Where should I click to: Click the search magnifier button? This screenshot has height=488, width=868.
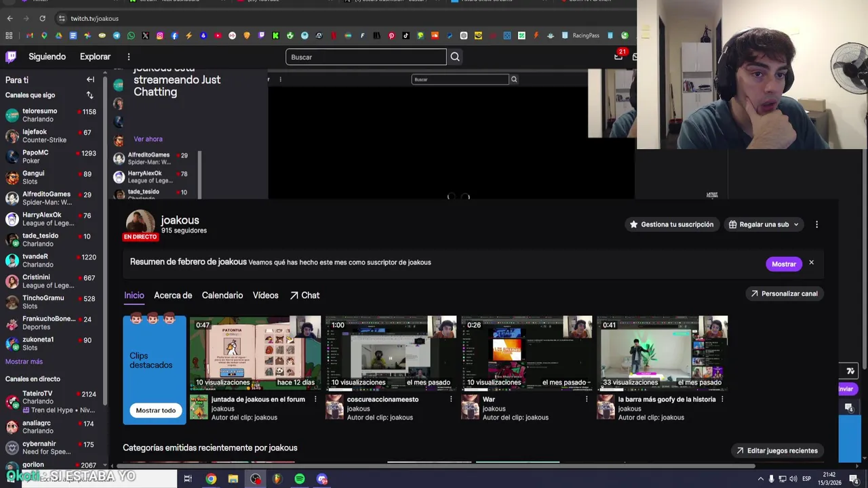[455, 57]
